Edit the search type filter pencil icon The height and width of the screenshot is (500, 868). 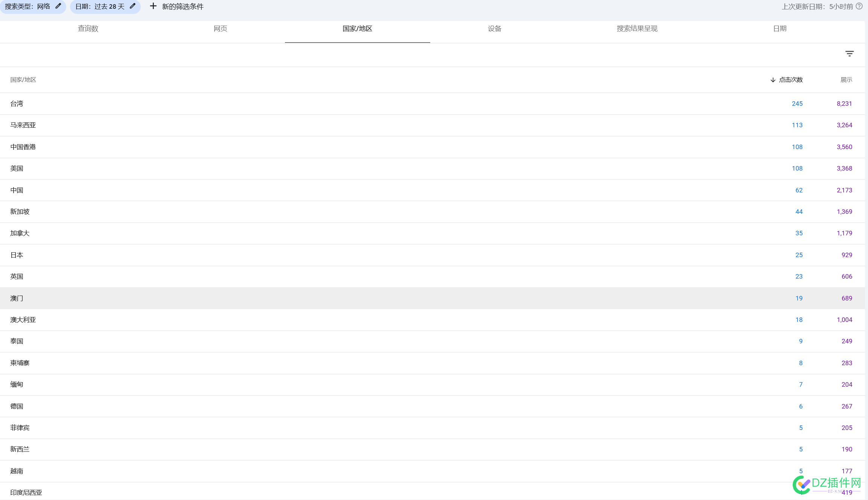58,6
